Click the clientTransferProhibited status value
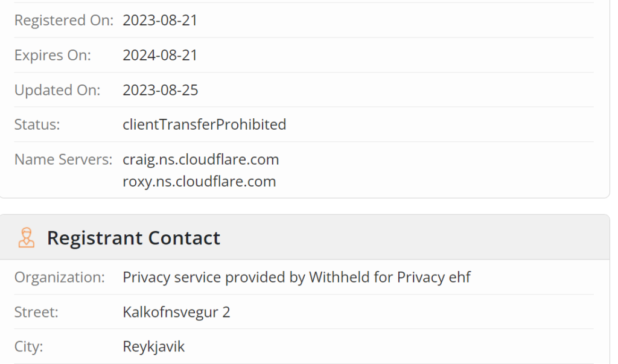 (x=204, y=125)
